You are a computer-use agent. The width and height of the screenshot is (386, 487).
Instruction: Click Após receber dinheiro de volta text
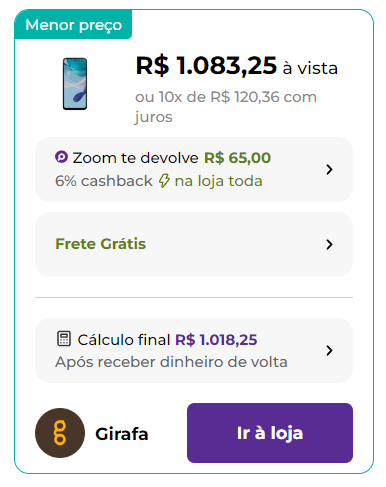(171, 362)
